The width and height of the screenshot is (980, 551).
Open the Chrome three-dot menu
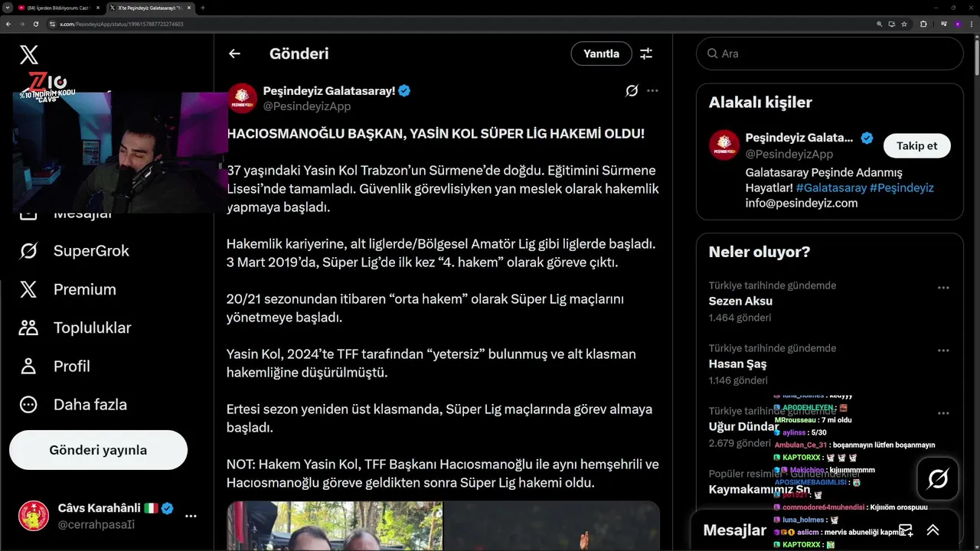tap(971, 24)
